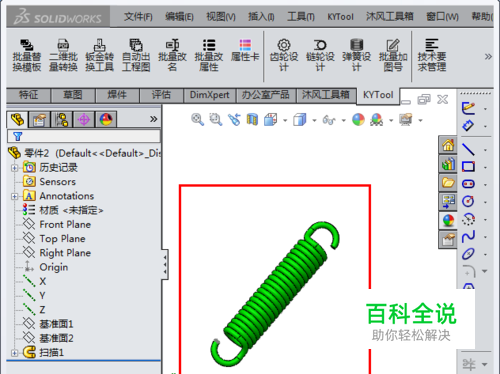Select the Spline sketch tool

coord(468,236)
